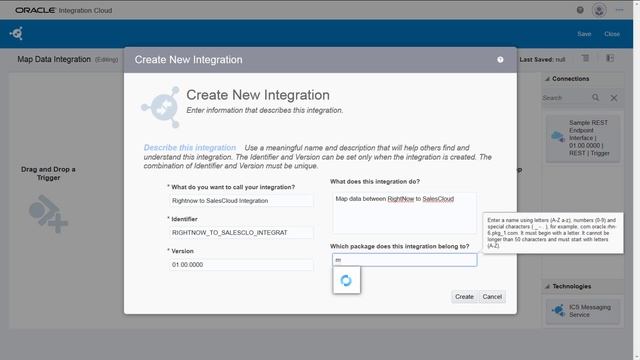The image size is (640, 360).
Task: Open help icon in dialog title bar
Action: click(500, 60)
